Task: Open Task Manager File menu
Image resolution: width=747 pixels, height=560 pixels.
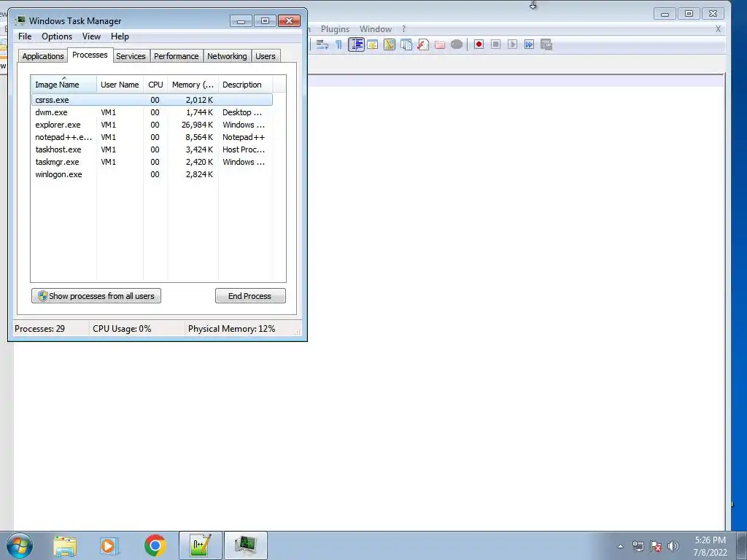Action: (25, 36)
